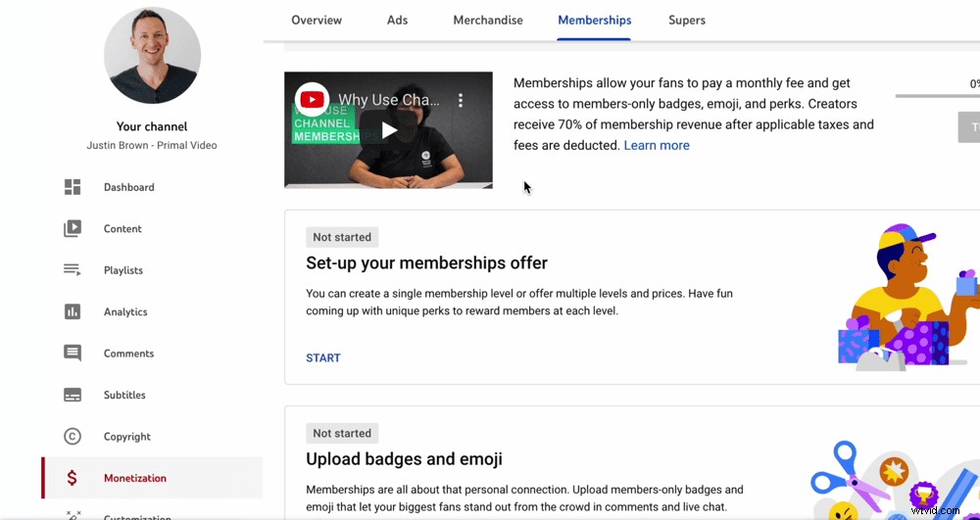Click the Monetization dollar icon
This screenshot has height=520, width=980.
(72, 478)
